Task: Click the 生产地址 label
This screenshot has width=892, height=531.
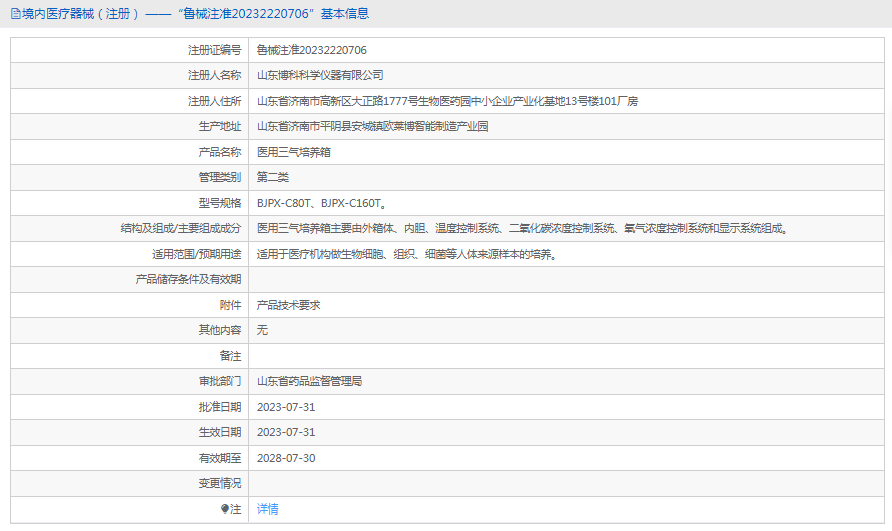Action: (x=220, y=126)
